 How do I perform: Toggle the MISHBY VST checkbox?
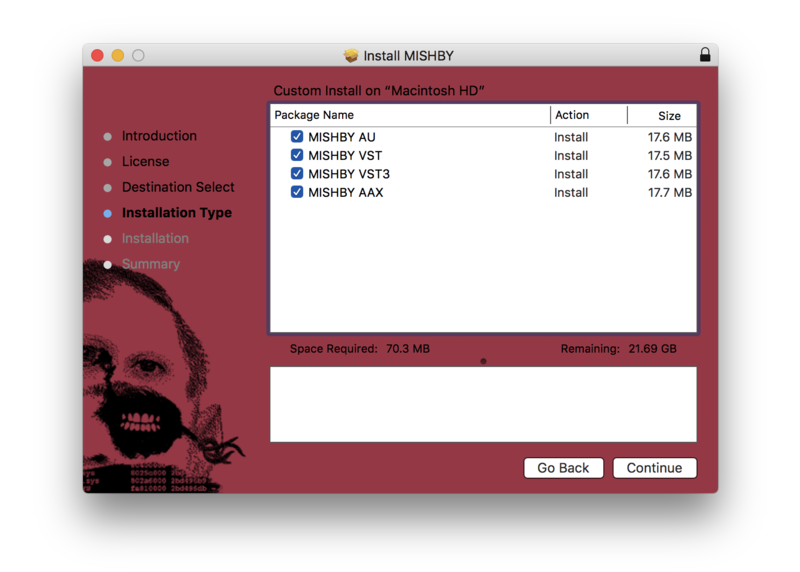tap(297, 155)
